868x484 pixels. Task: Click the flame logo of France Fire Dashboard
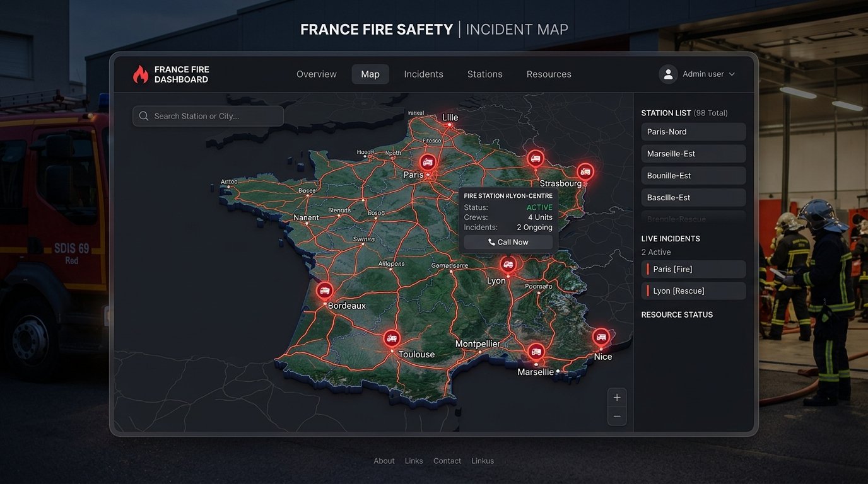(140, 74)
